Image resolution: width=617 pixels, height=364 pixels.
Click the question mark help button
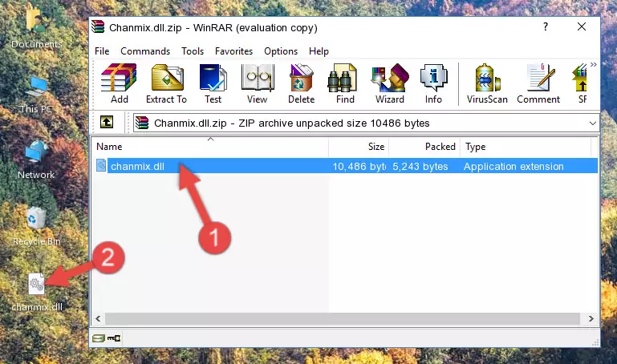(546, 26)
